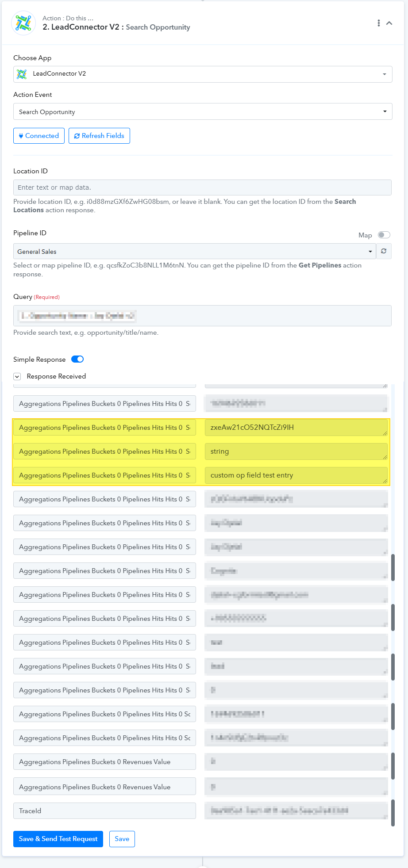Click the Save button
The width and height of the screenshot is (408, 868).
[122, 839]
